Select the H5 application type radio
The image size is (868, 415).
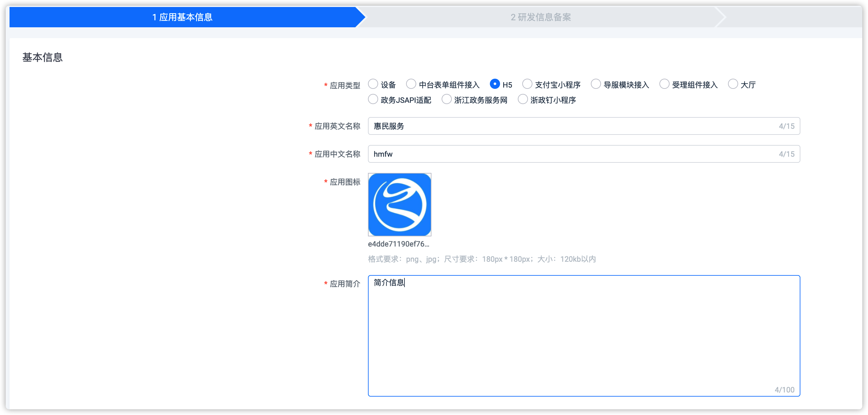pyautogui.click(x=494, y=84)
